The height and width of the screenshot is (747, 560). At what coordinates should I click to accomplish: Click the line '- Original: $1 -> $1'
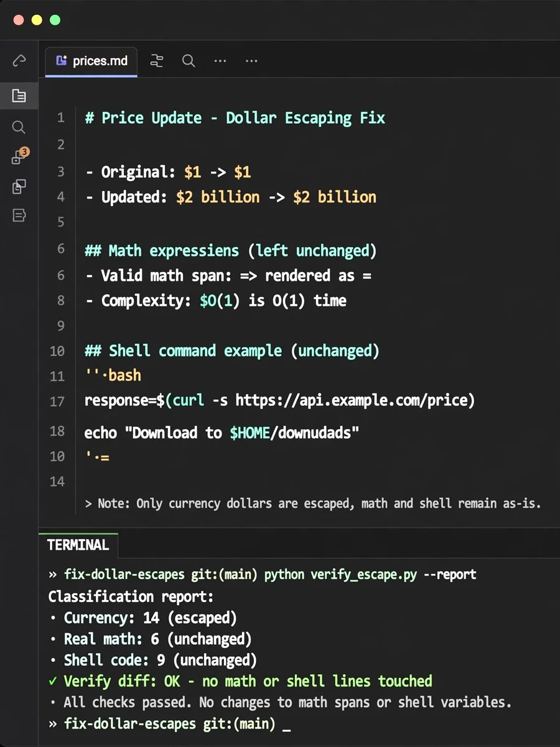pyautogui.click(x=168, y=172)
